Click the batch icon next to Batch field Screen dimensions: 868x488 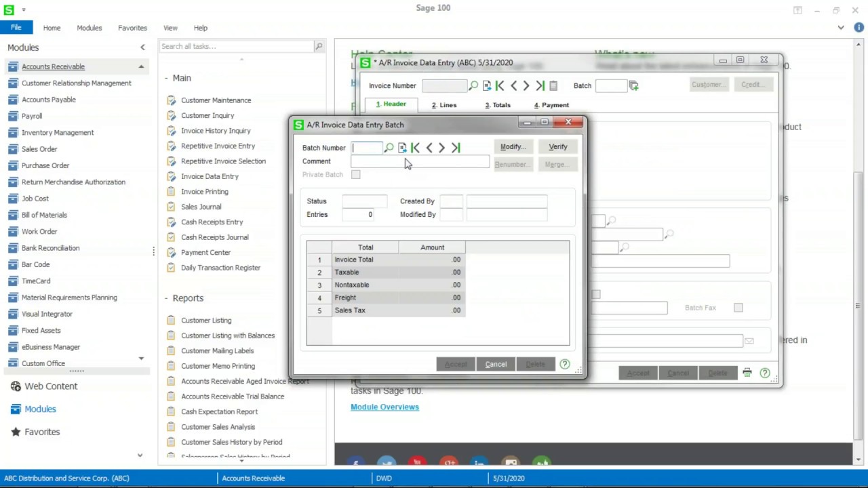tap(633, 85)
